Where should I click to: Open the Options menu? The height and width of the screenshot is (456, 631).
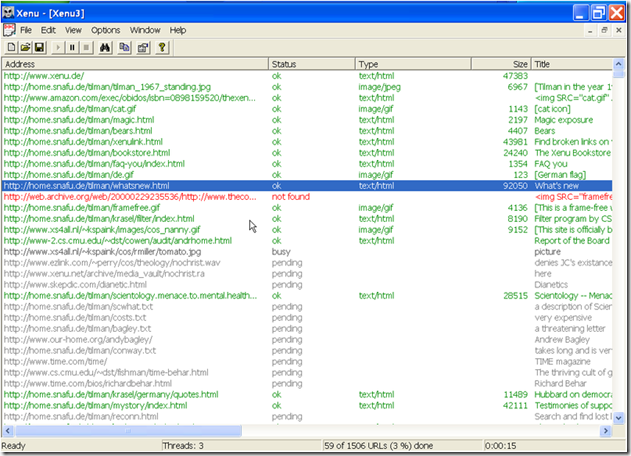point(105,30)
